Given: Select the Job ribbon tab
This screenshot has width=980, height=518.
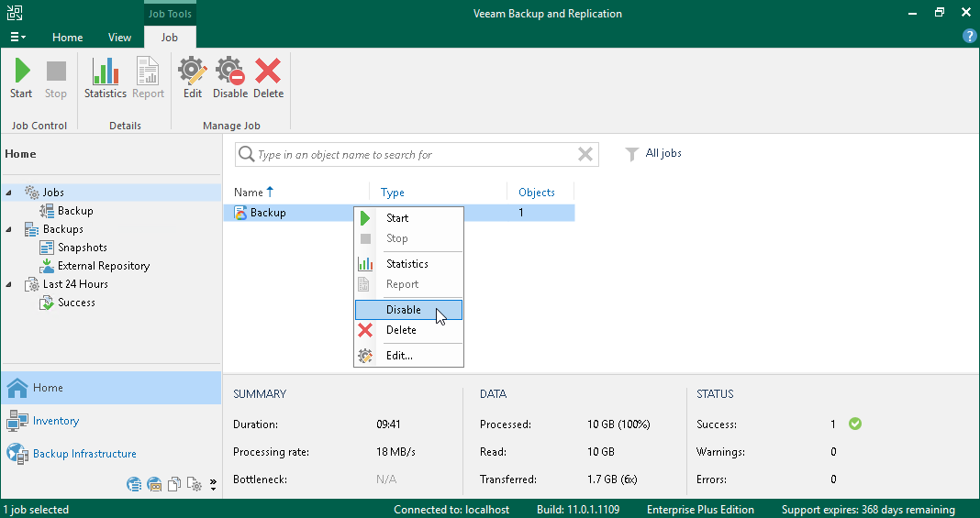Looking at the screenshot, I should (170, 38).
